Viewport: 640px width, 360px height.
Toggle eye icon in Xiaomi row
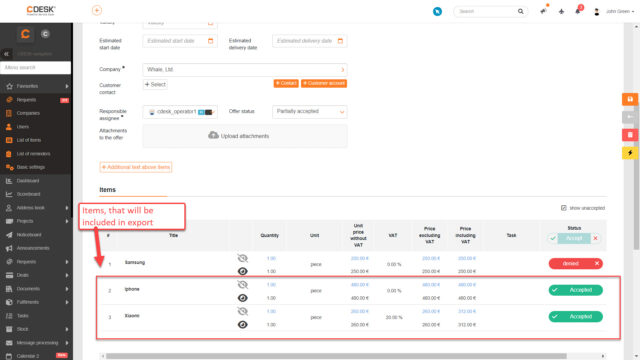point(242,324)
